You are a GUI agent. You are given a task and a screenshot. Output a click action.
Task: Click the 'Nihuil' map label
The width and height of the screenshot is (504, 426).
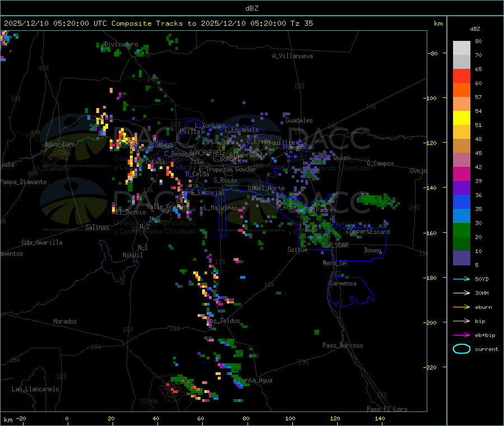pos(133,255)
